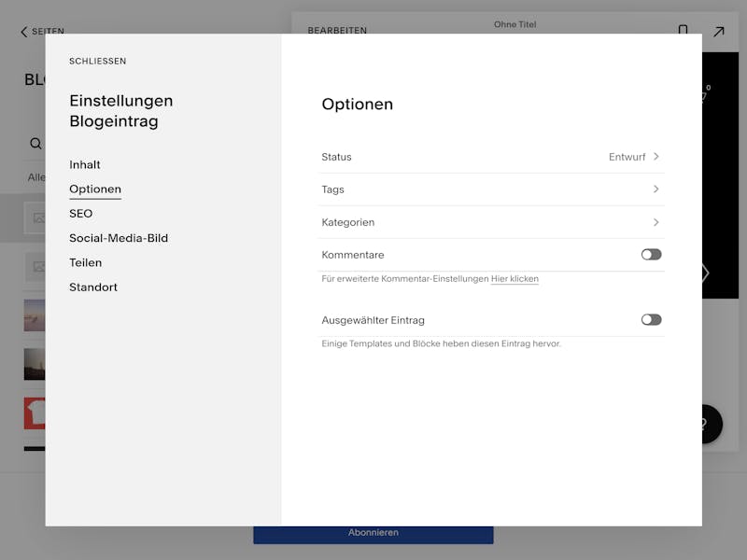
Task: Go to the SEO section
Action: (x=81, y=214)
